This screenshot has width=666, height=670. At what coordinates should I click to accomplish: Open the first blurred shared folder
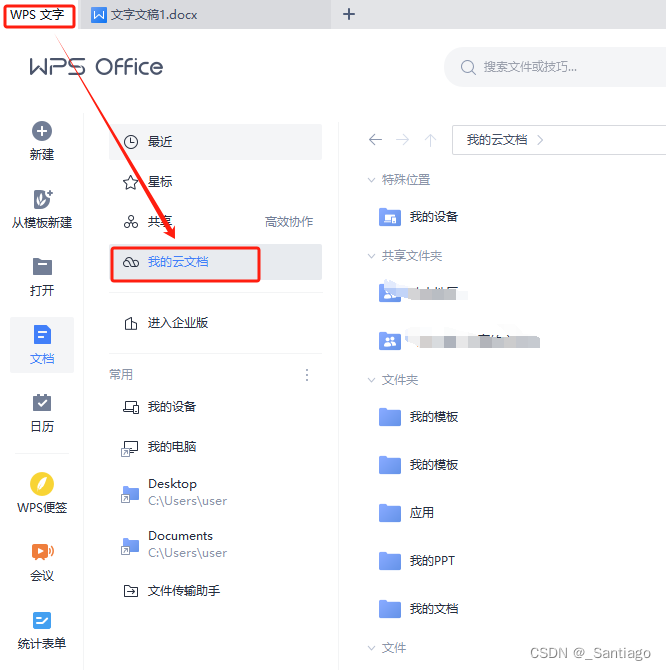423,293
